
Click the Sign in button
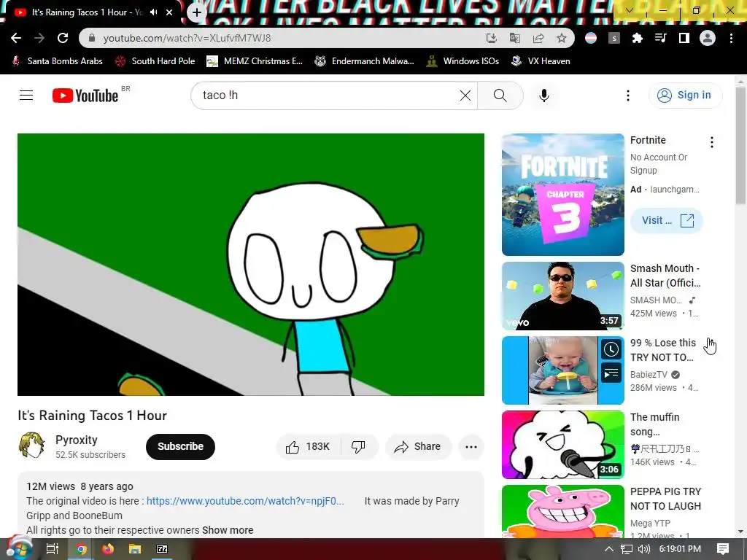pos(685,96)
